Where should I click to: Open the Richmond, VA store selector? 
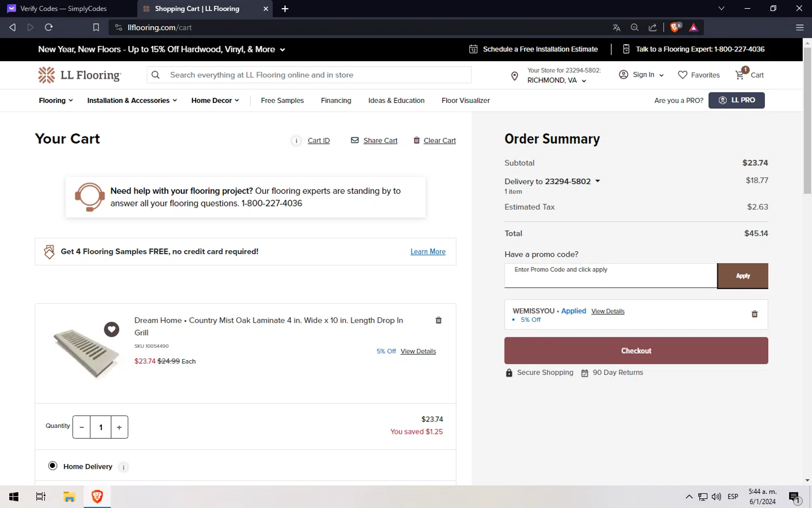pos(556,81)
